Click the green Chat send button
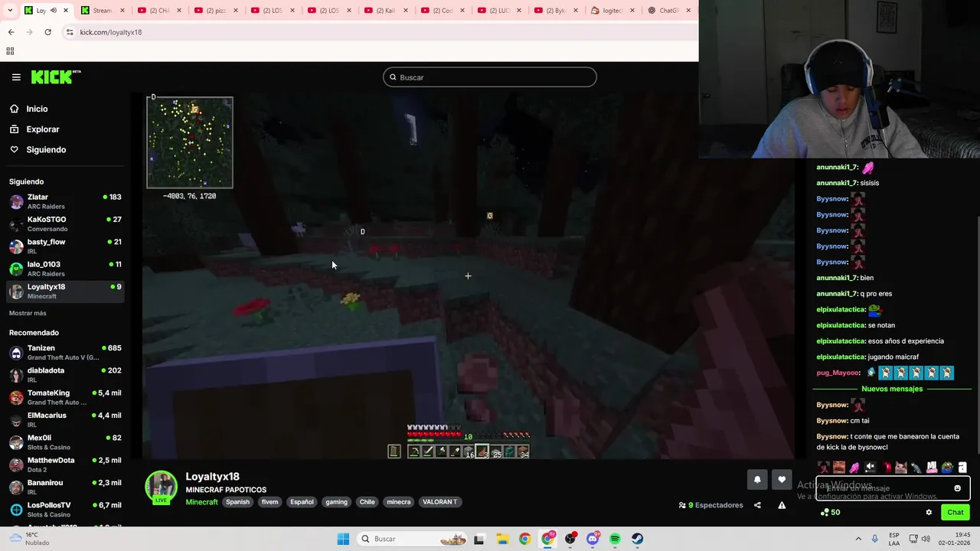 [955, 513]
